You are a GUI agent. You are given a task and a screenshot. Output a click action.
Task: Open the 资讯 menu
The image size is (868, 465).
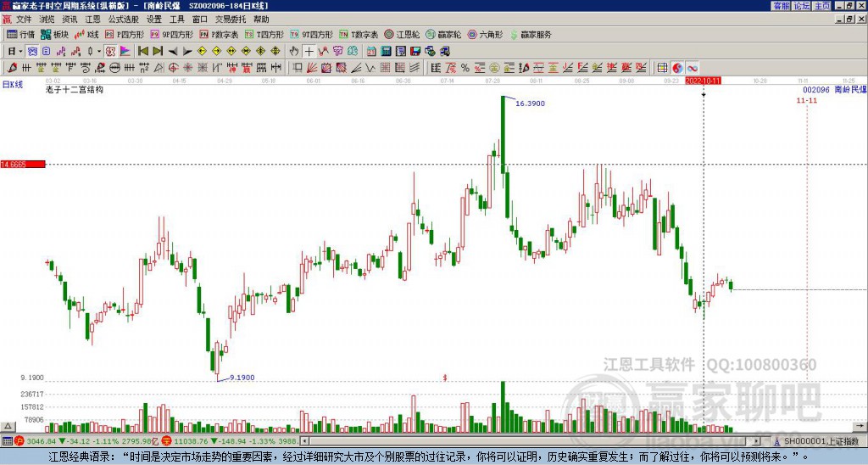[70, 20]
